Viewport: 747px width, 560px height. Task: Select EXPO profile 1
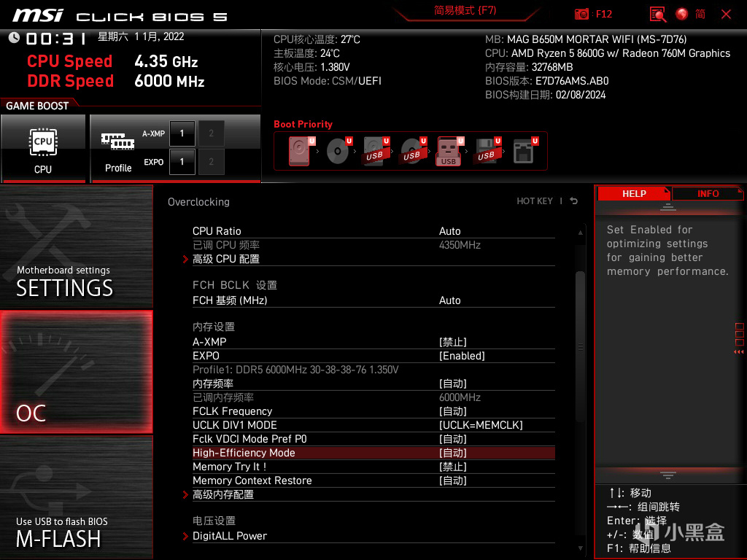click(182, 162)
